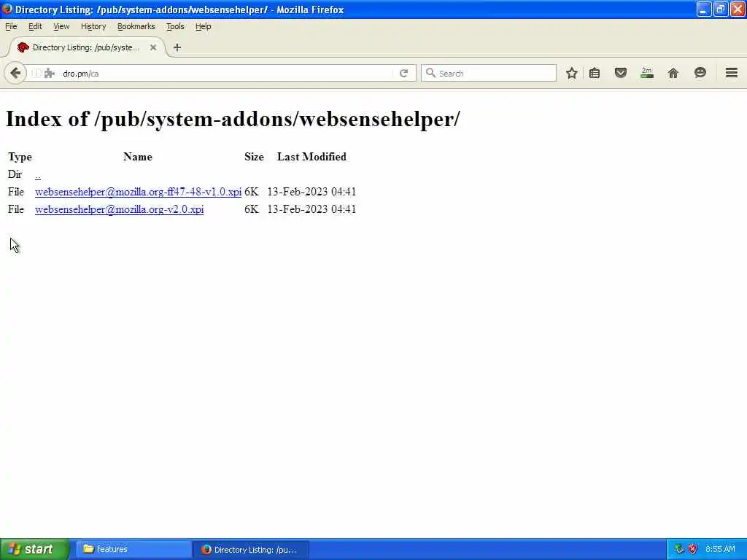747x560 pixels.
Task: Open the hamburger menu button
Action: 732,73
